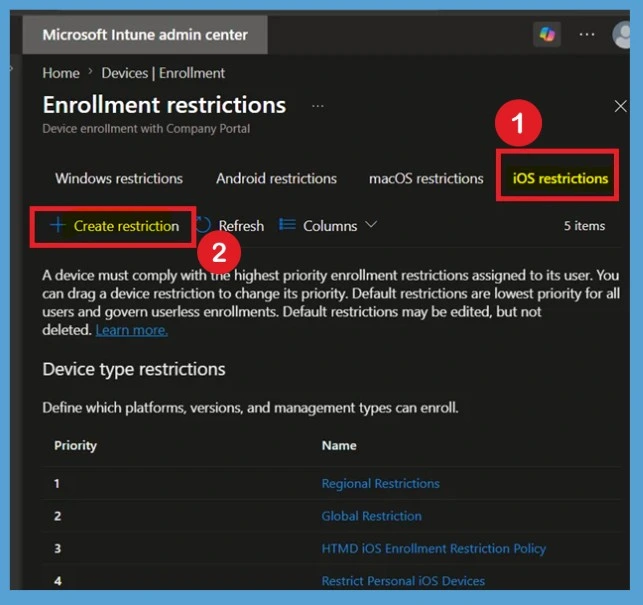Click the Columns list icon

[x=287, y=225]
